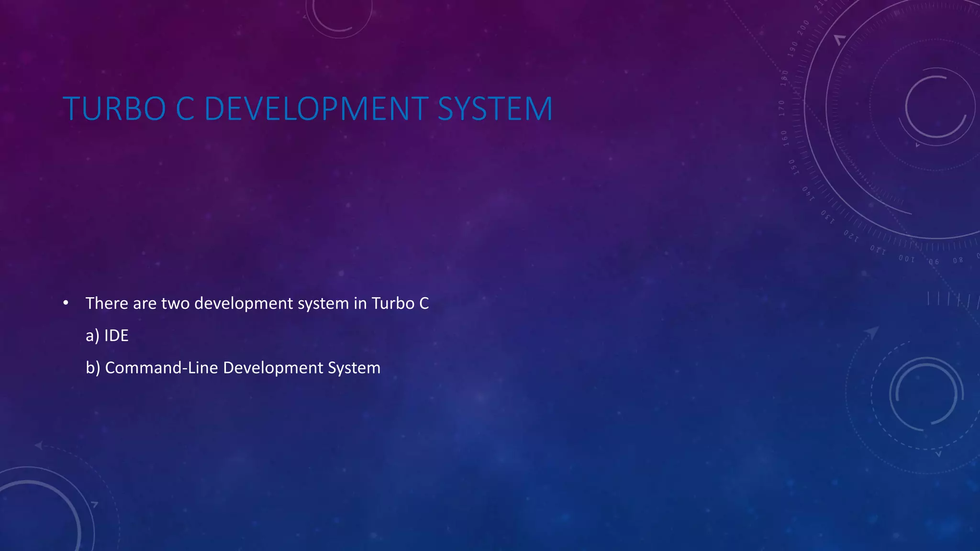This screenshot has width=980, height=551.
Task: Click the word 'There' in the bullet line
Action: (107, 303)
